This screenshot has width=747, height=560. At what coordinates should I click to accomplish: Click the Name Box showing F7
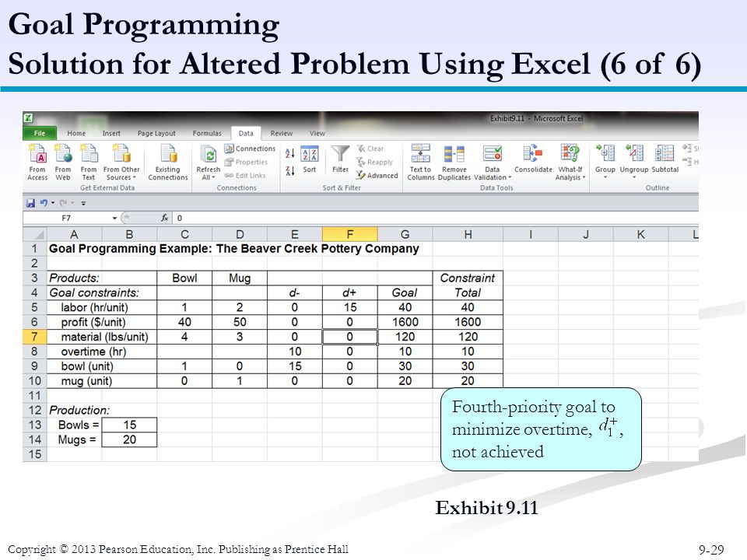[x=67, y=218]
